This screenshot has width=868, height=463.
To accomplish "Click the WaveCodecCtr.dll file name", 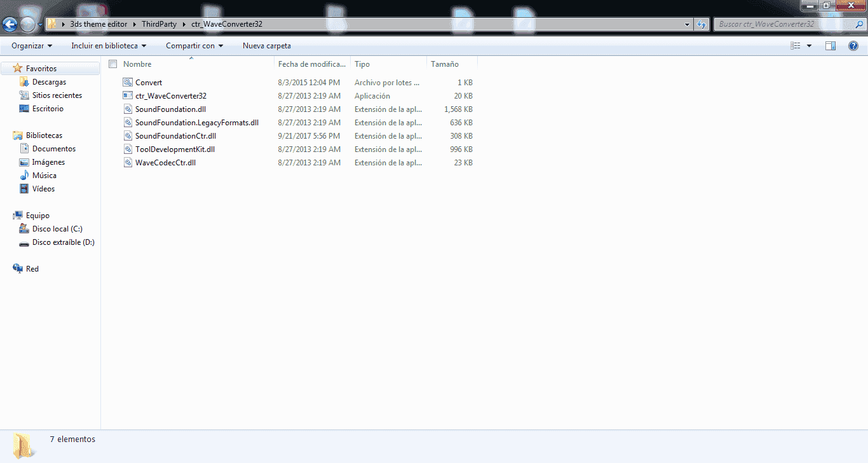I will [x=165, y=163].
